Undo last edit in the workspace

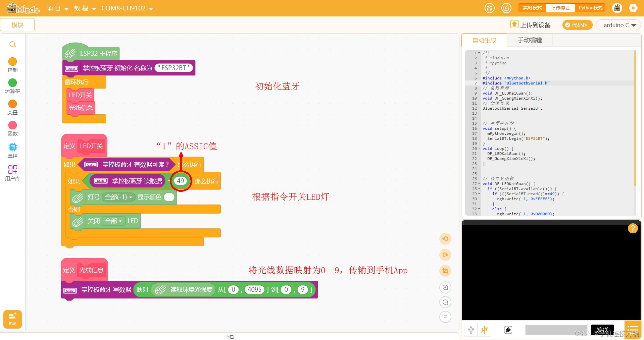point(445,239)
